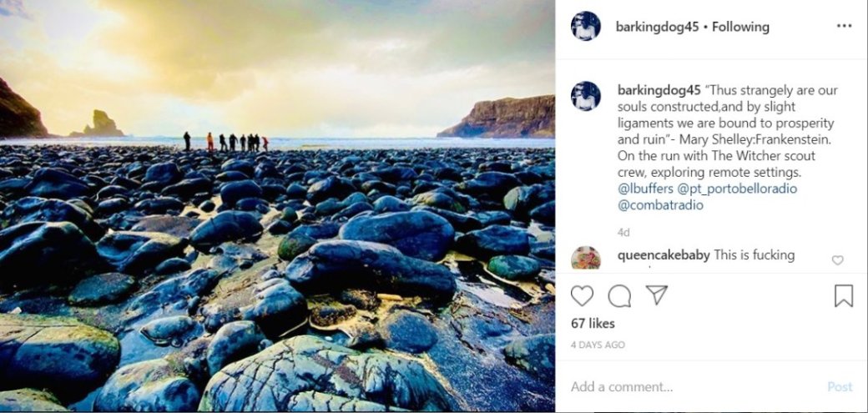Submit comment using the Post button
Screen dimensions: 868x413
pyautogui.click(x=840, y=387)
